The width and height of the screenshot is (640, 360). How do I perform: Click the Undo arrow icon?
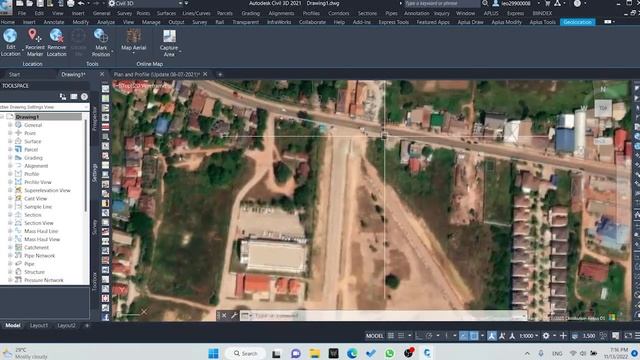pyautogui.click(x=81, y=3)
